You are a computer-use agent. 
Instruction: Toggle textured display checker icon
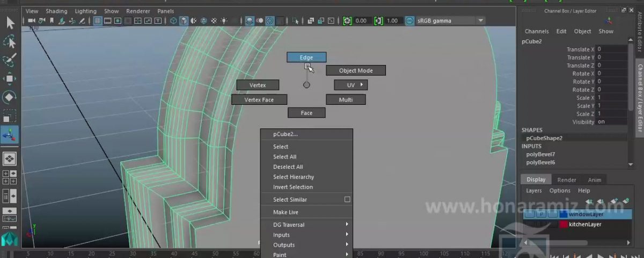point(214,21)
